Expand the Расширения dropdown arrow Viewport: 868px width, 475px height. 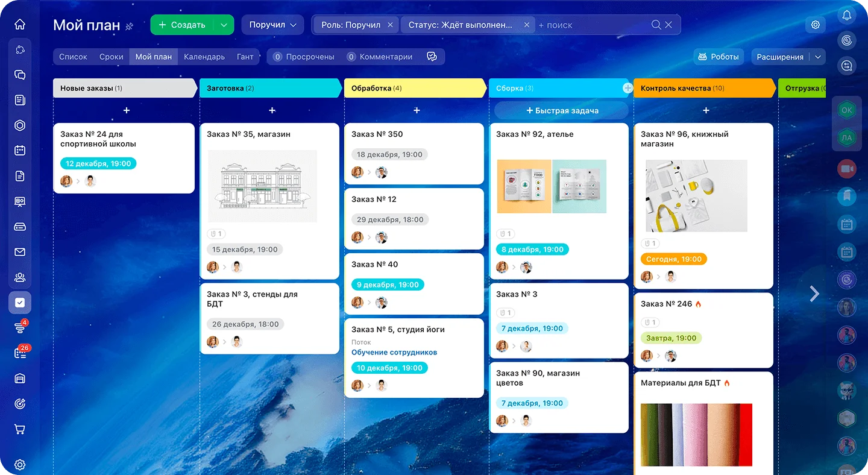point(818,57)
